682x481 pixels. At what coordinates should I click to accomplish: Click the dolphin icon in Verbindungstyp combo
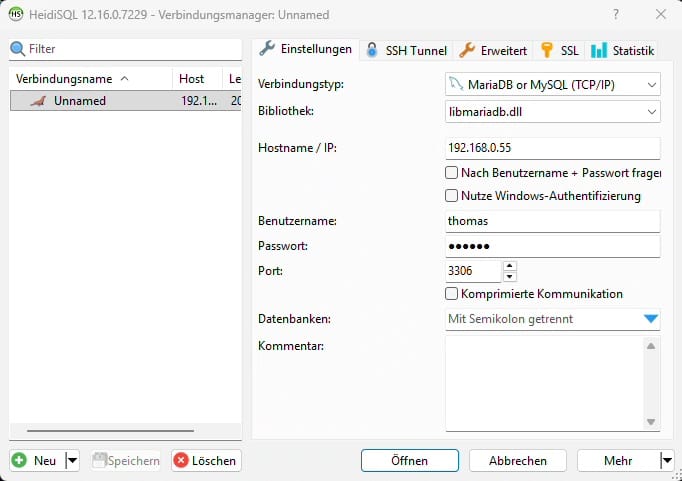coord(456,84)
